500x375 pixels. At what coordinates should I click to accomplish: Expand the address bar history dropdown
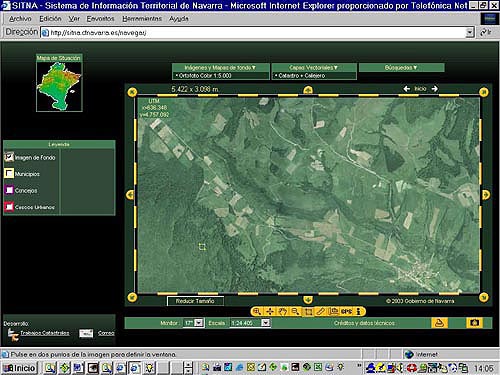click(x=470, y=33)
